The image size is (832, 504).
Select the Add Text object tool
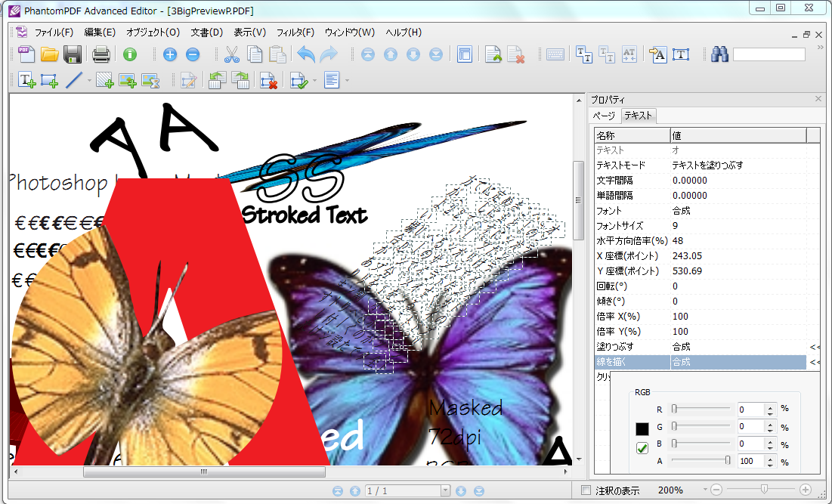[x=26, y=81]
